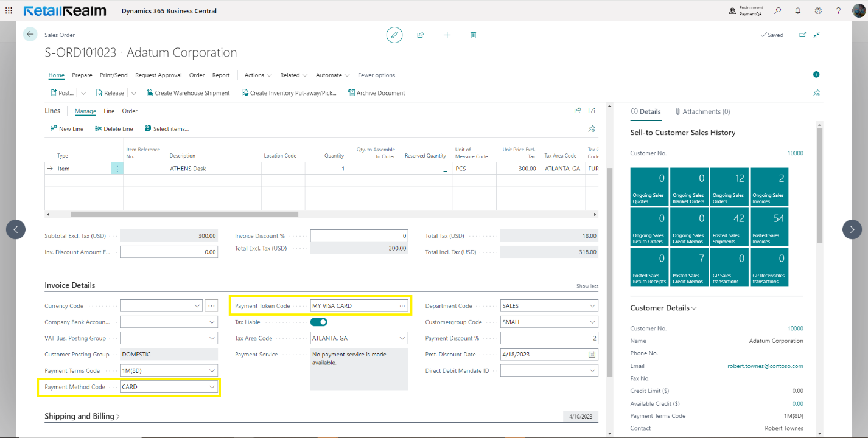Click the green info indicator icon

coord(816,74)
